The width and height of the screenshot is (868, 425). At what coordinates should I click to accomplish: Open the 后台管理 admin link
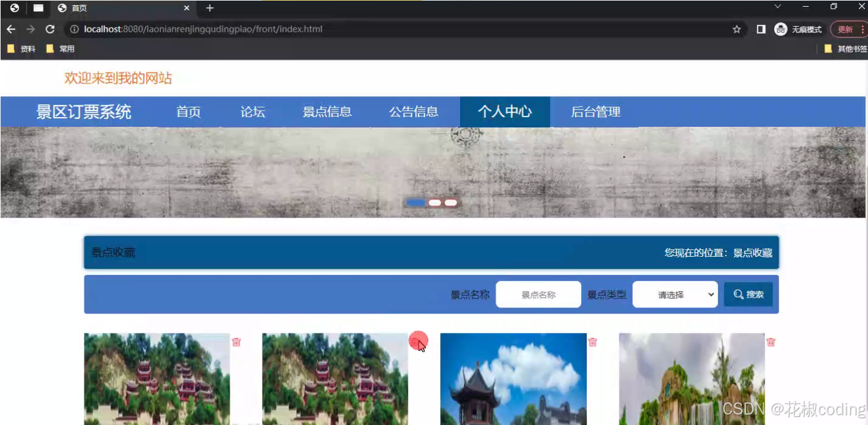tap(595, 112)
